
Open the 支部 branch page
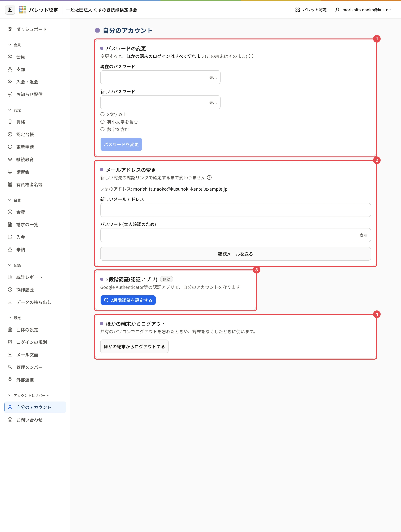tap(35, 69)
